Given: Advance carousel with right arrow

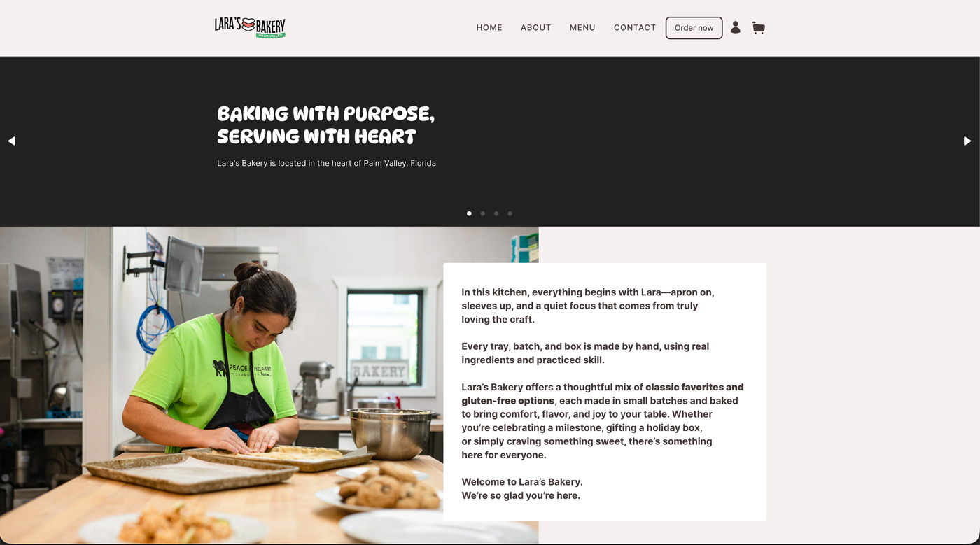Looking at the screenshot, I should click(x=967, y=141).
